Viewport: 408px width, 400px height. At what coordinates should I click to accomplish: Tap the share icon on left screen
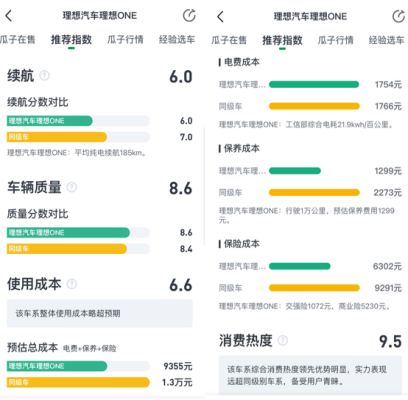tap(189, 15)
